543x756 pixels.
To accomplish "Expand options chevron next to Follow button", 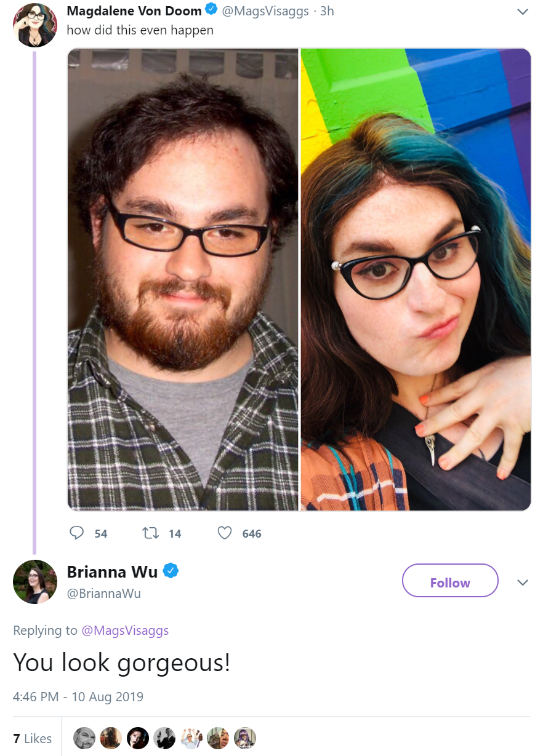I will 523,583.
